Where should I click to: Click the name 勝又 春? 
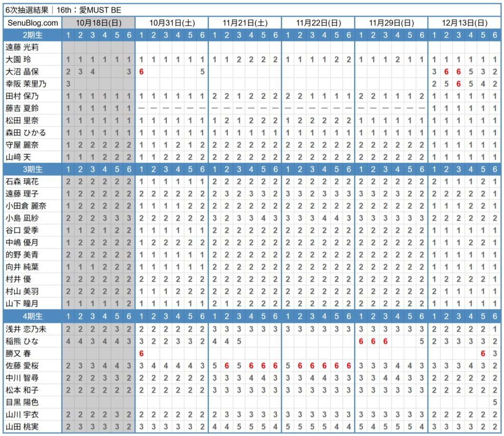19,354
